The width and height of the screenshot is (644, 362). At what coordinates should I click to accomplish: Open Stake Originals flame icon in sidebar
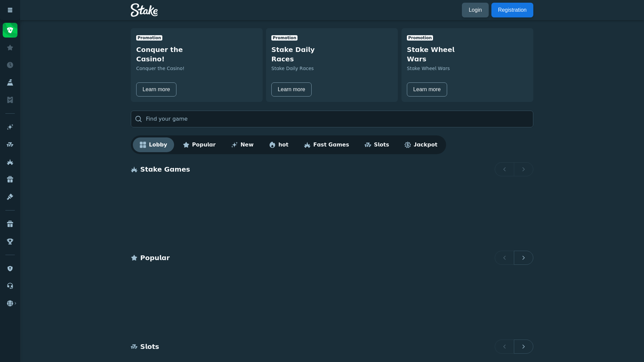point(10,162)
